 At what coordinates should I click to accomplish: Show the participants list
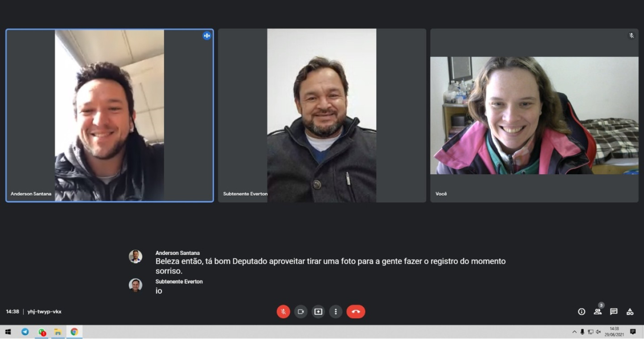coord(597,311)
